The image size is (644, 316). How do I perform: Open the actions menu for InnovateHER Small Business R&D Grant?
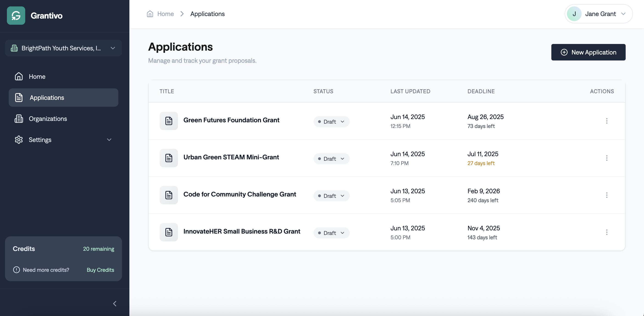tap(607, 232)
